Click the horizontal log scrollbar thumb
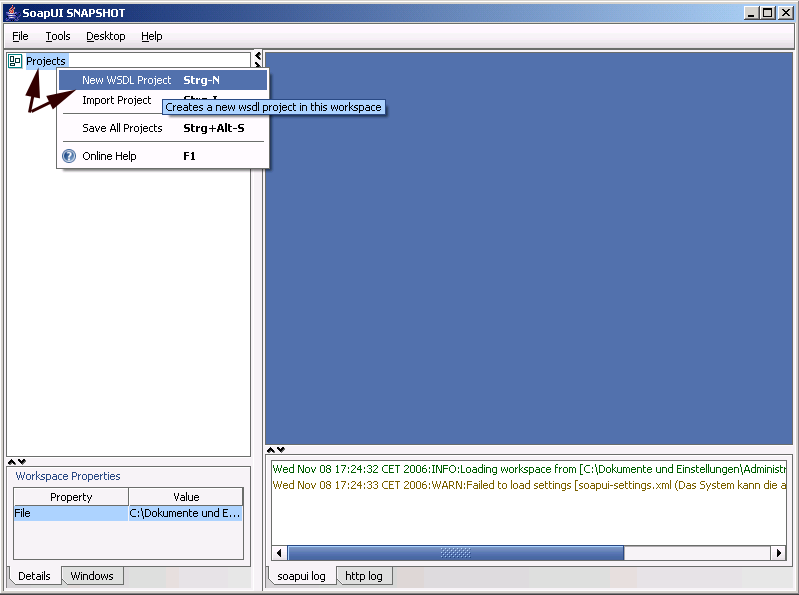The height and width of the screenshot is (595, 799). [x=456, y=553]
